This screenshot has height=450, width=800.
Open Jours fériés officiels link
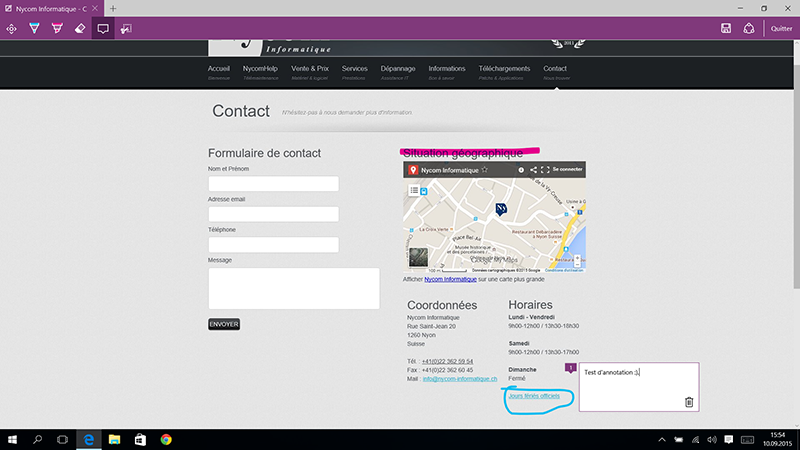[534, 396]
